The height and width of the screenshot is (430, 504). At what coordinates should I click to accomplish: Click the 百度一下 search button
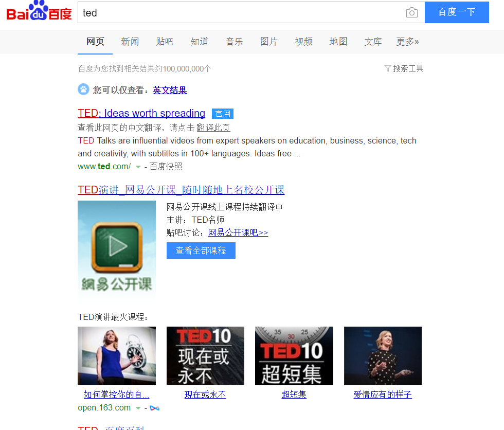(x=457, y=12)
